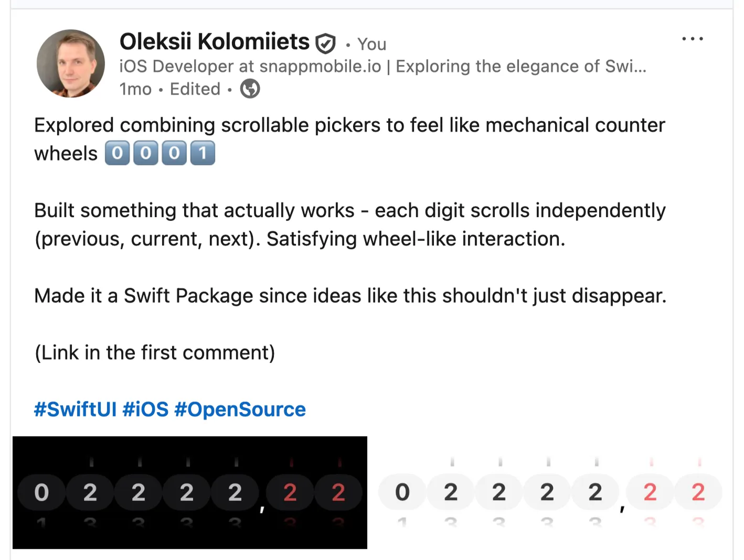Click the leading 0 wheel in the dark counter
The image size is (744, 560).
41,492
